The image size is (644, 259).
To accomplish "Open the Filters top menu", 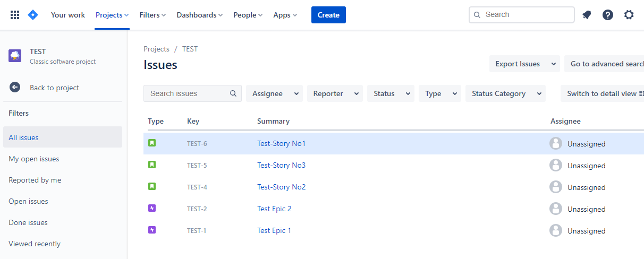I will [152, 15].
